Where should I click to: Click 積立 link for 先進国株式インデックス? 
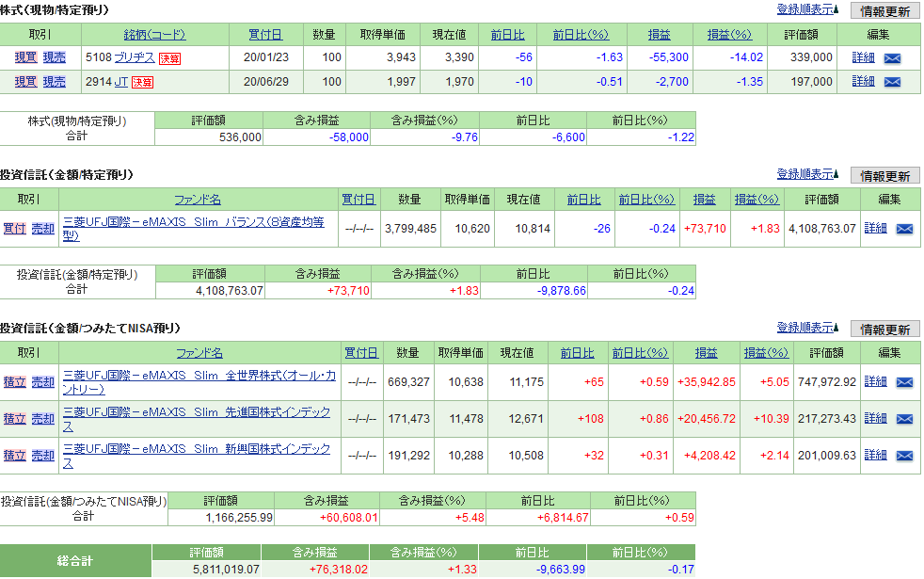point(15,418)
